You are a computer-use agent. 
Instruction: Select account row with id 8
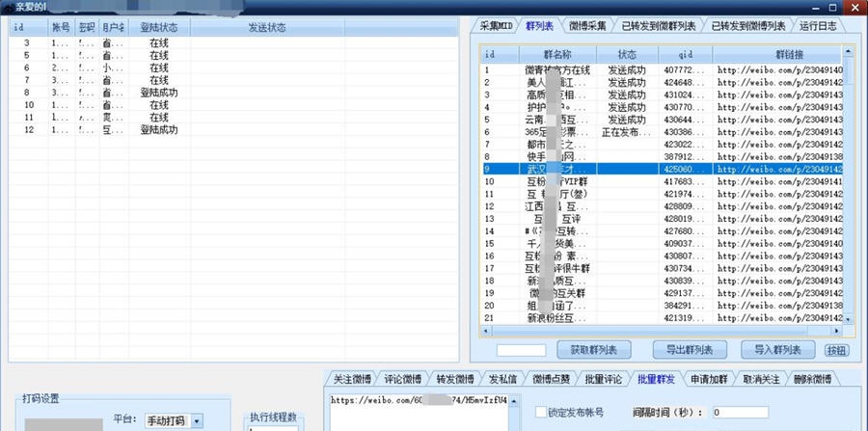233,93
